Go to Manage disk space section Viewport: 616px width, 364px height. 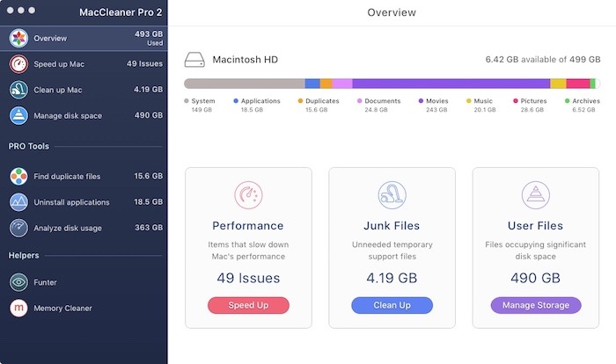(84, 116)
